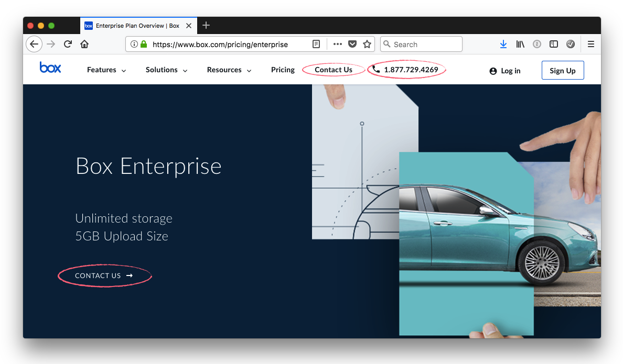Click the checkmark extension icon in toolbar
The image size is (623, 364).
coord(571,44)
